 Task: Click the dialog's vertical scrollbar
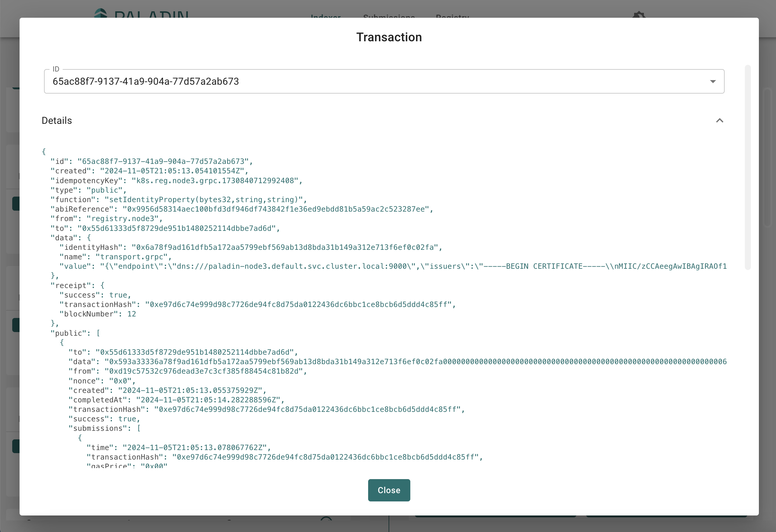(748, 167)
